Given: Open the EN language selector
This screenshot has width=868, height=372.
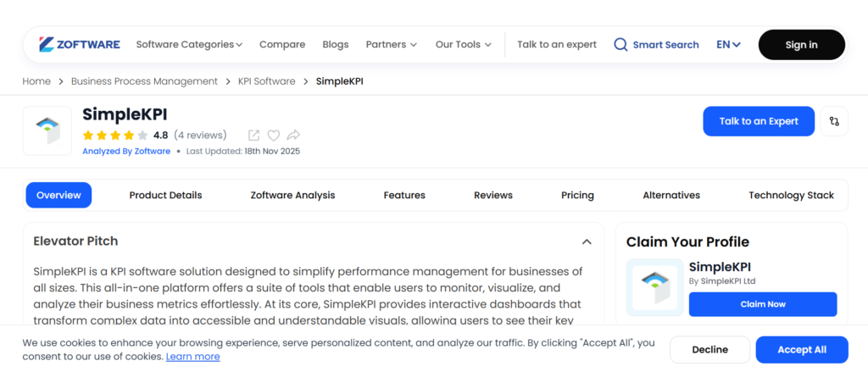Looking at the screenshot, I should (x=728, y=45).
